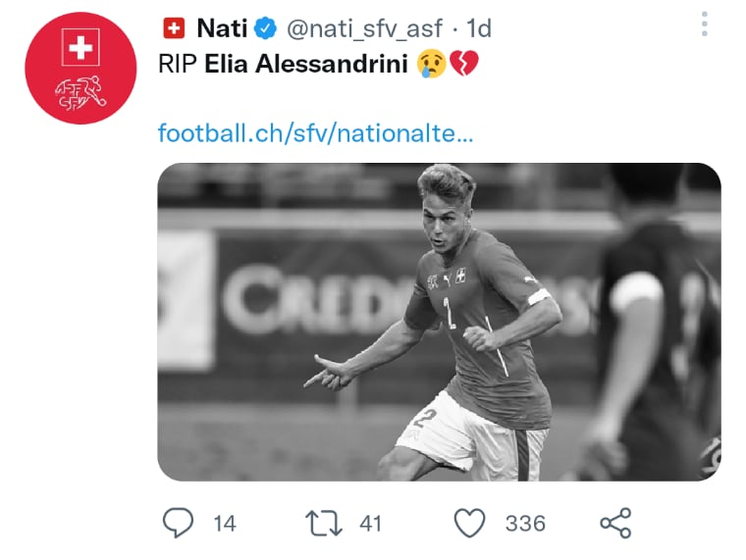This screenshot has width=746, height=560.
Task: Click the bold Elia Alessandrini name
Action: pos(306,64)
